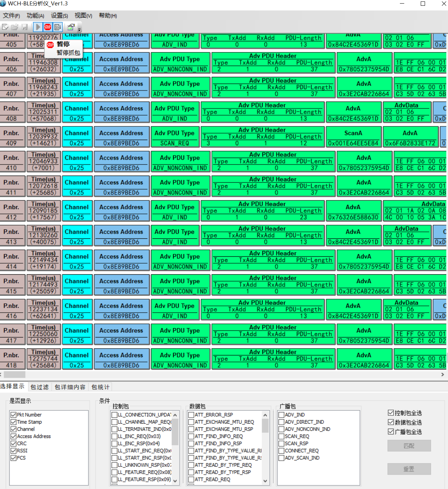Viewport: 448px width, 489px height.
Task: Click the save-data icon with down arrow
Action: click(57, 27)
